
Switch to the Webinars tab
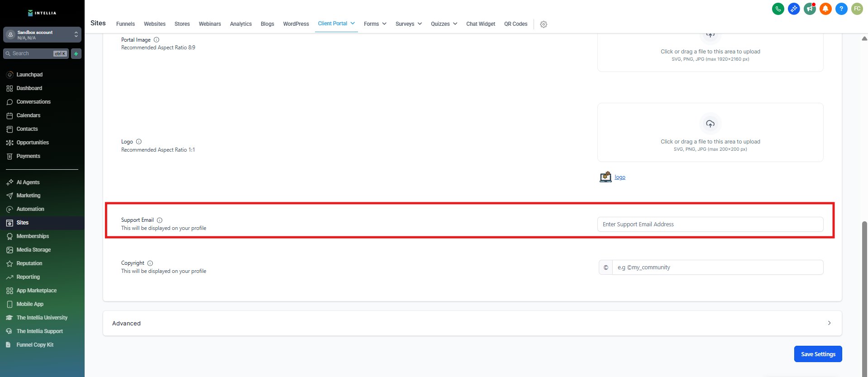click(210, 24)
